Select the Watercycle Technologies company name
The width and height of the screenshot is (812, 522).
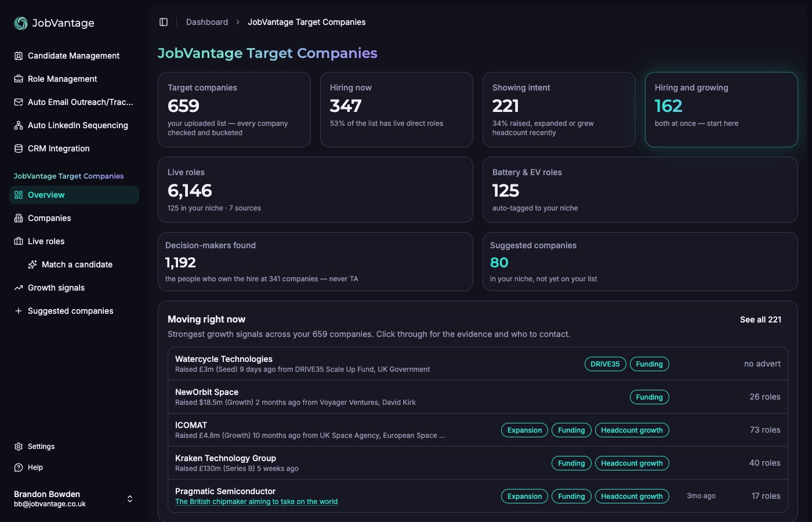(x=224, y=359)
